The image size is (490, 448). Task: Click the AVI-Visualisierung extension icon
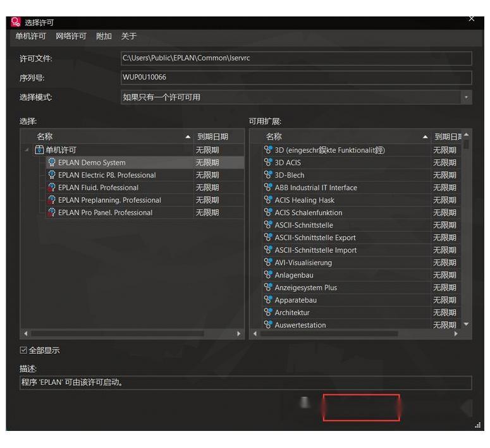click(x=268, y=263)
